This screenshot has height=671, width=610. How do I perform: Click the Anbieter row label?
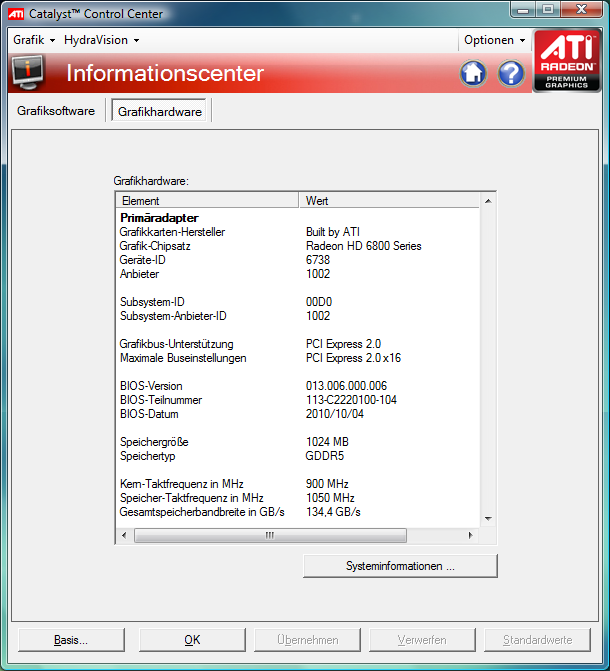coord(140,274)
